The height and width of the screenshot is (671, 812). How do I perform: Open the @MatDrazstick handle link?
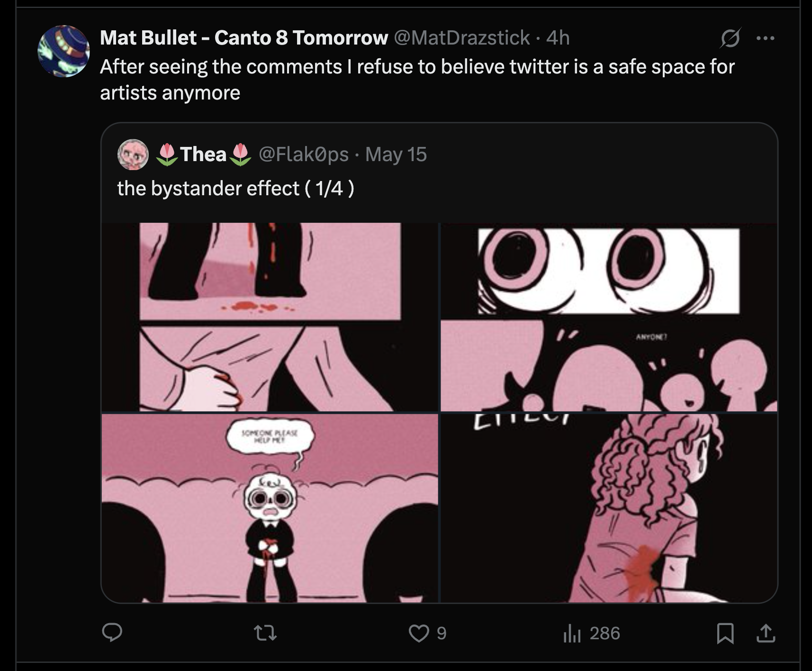point(462,38)
